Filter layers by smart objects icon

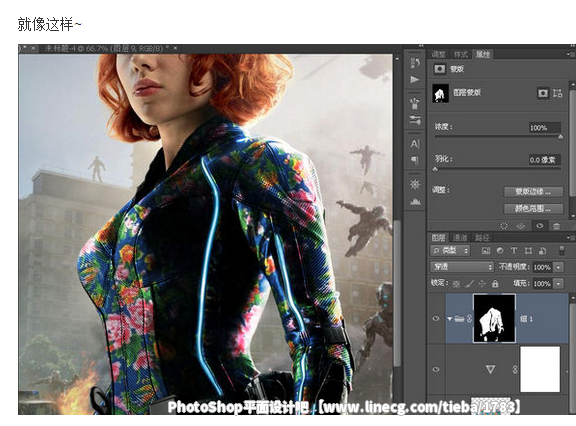543,251
